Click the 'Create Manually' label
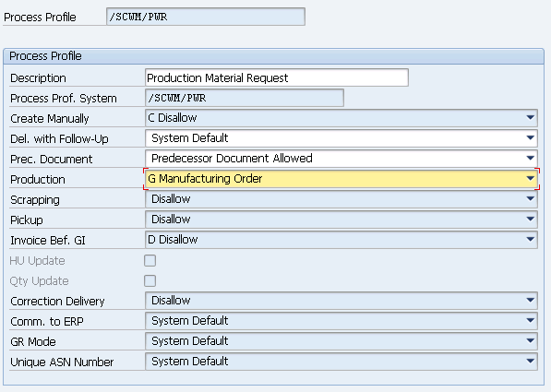The width and height of the screenshot is (551, 392). coord(50,119)
